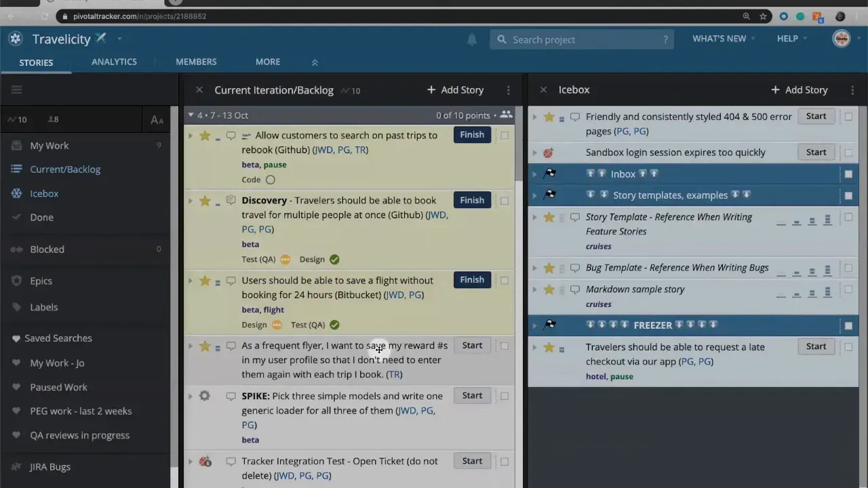Open the notifications bell icon
Image resolution: width=868 pixels, height=488 pixels.
pyautogui.click(x=472, y=40)
